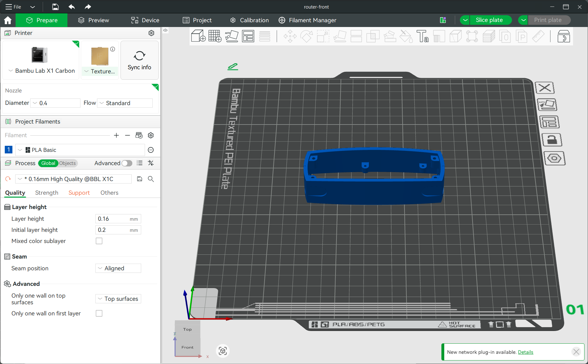Viewport: 588px width, 364px height.
Task: Select the Scale tool in toolbar
Action: point(323,36)
